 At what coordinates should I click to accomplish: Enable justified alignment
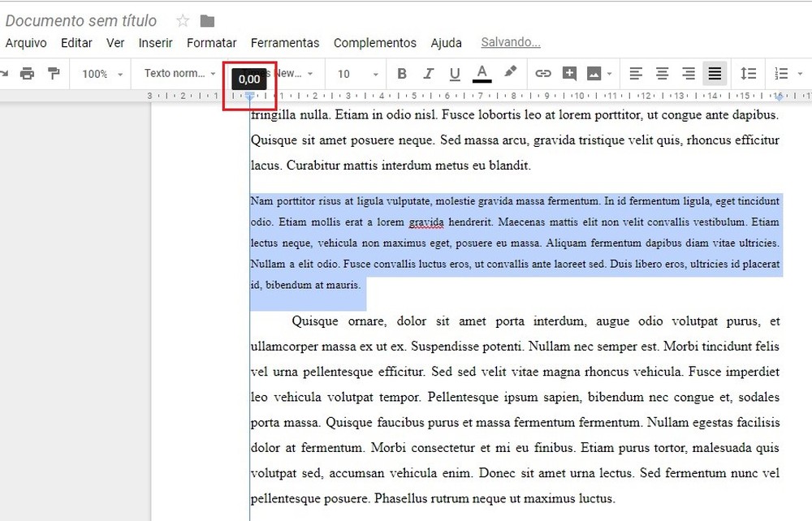point(714,73)
